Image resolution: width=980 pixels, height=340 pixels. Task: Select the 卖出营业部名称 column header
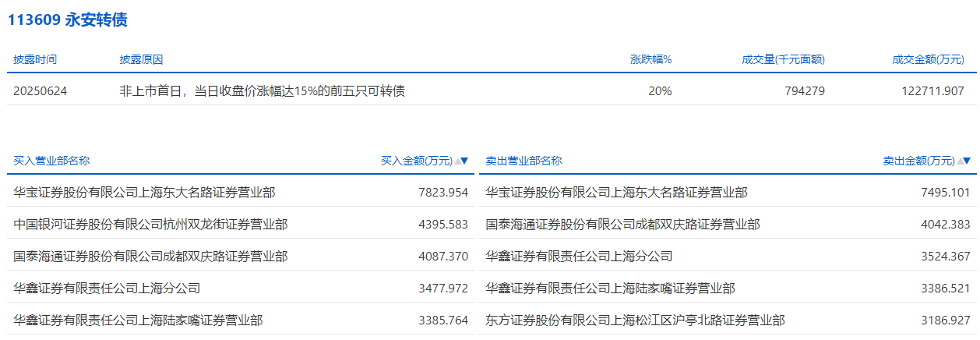click(523, 161)
